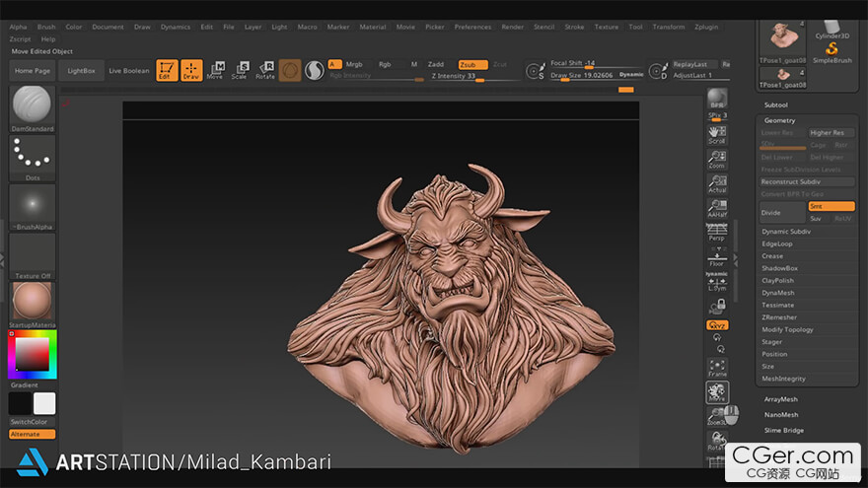Viewport: 868px width, 488px height.
Task: Open the BrushAlpha selector
Action: 33,207
